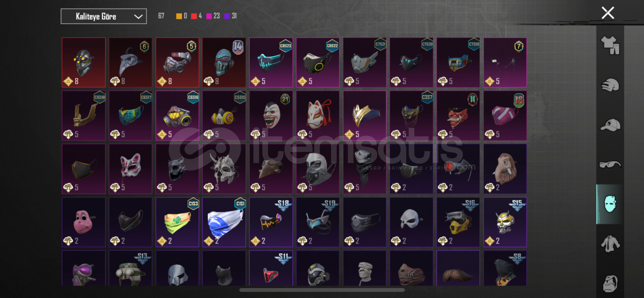Click the horizontal scrollbar at bottom
Viewport: 644px width, 298px height.
point(322,290)
